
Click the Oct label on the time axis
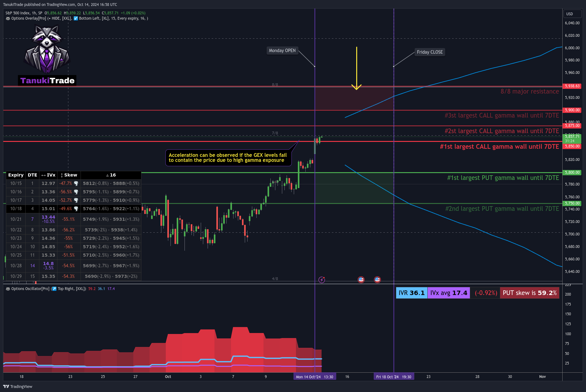click(x=168, y=377)
